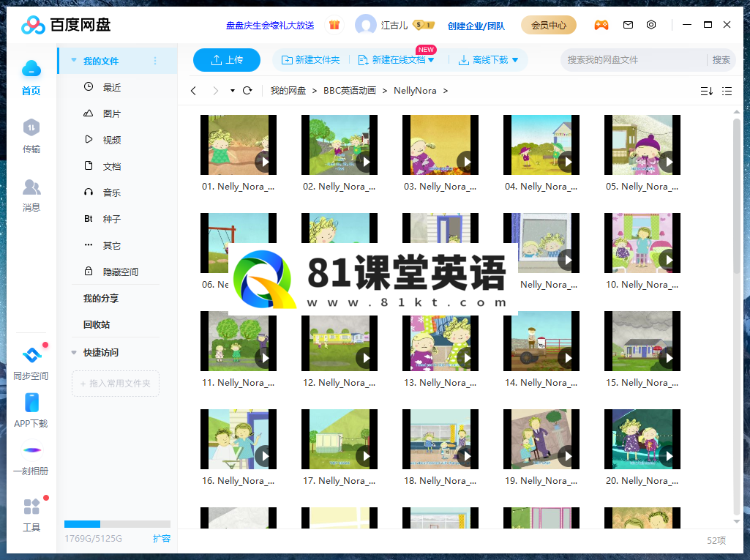Open 我的分享 shares list
Image resolution: width=750 pixels, height=560 pixels.
tap(101, 298)
